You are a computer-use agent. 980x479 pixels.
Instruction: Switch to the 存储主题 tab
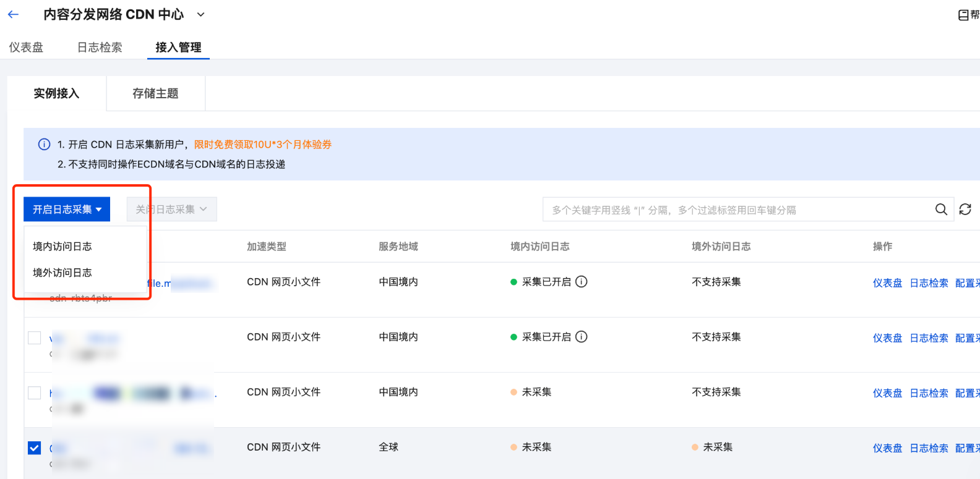[x=155, y=93]
